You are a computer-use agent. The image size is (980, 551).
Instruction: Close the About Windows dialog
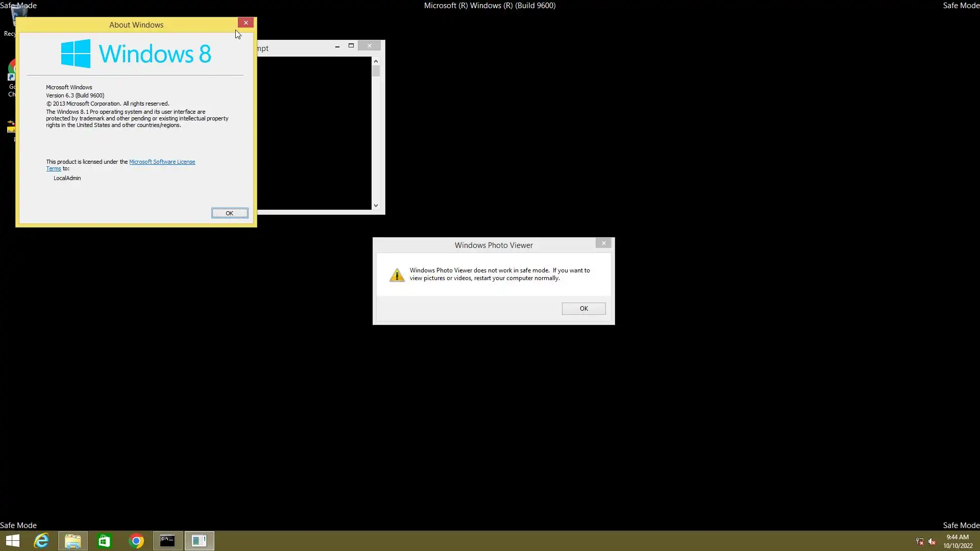(x=246, y=23)
